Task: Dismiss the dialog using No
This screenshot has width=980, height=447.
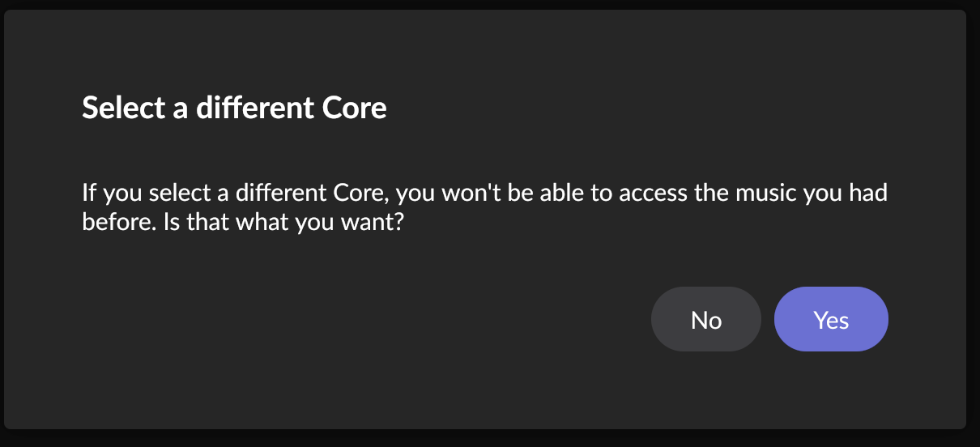Action: [705, 320]
